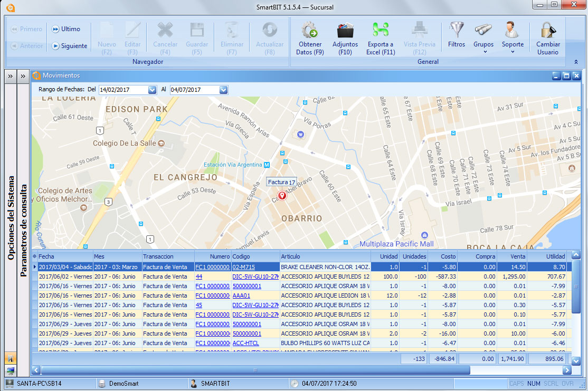Click the Eliminar (F7) toolbar icon
The height and width of the screenshot is (391, 588).
coord(232,39)
